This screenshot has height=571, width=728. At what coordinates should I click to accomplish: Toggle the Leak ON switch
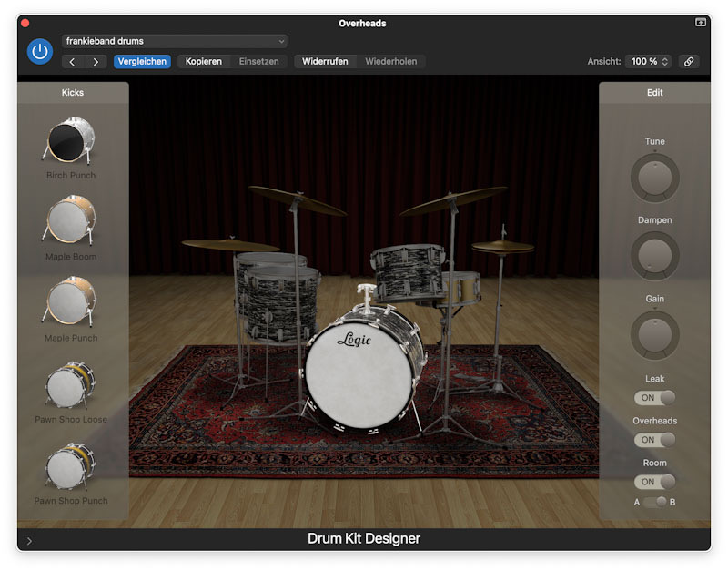tap(654, 398)
